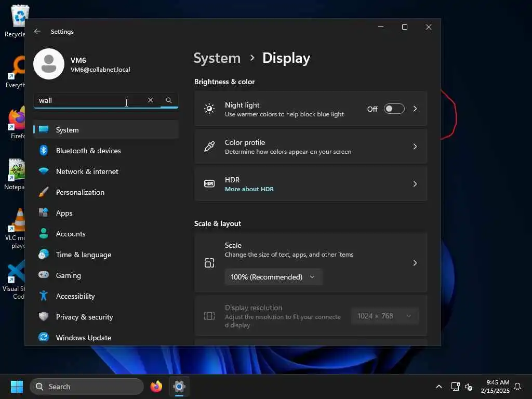532x399 pixels.
Task: Select Time & language label
Action: tap(84, 255)
